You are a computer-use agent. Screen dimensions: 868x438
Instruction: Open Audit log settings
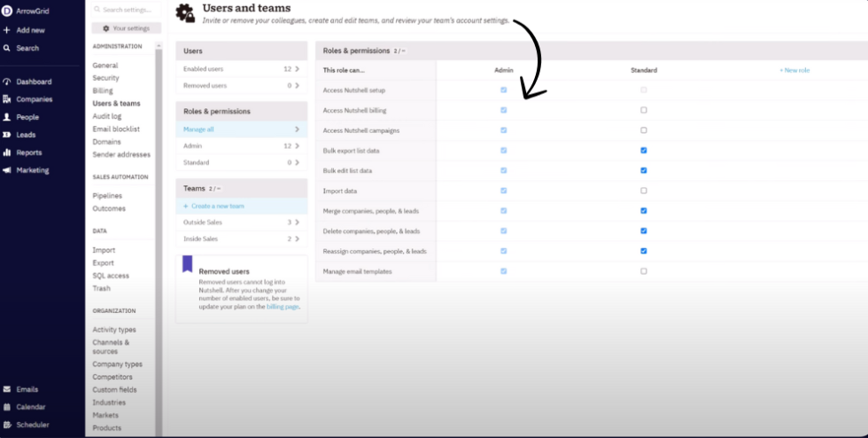point(107,116)
